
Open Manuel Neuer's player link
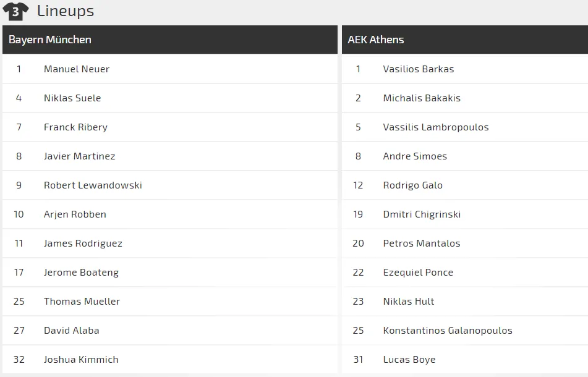77,69
